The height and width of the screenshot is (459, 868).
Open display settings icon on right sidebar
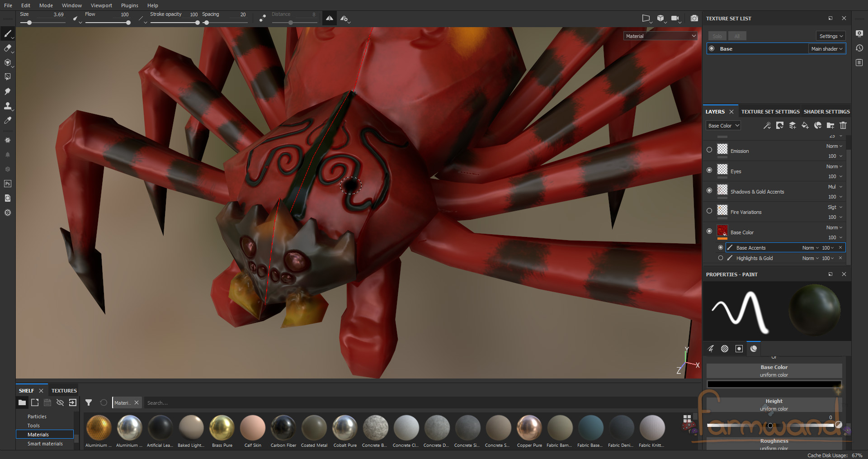tap(859, 33)
